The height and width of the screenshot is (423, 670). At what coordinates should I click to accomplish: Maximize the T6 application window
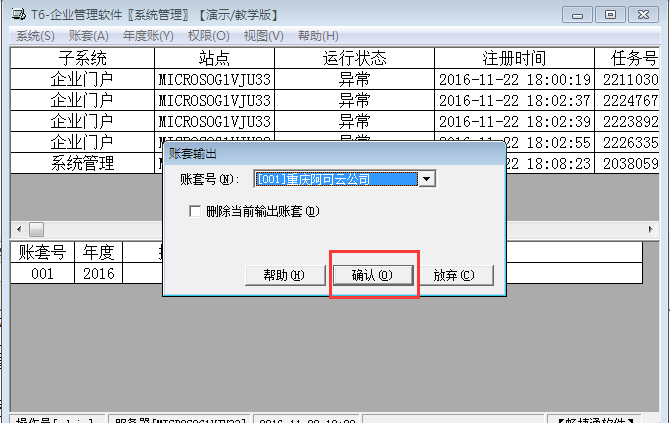pyautogui.click(x=610, y=14)
